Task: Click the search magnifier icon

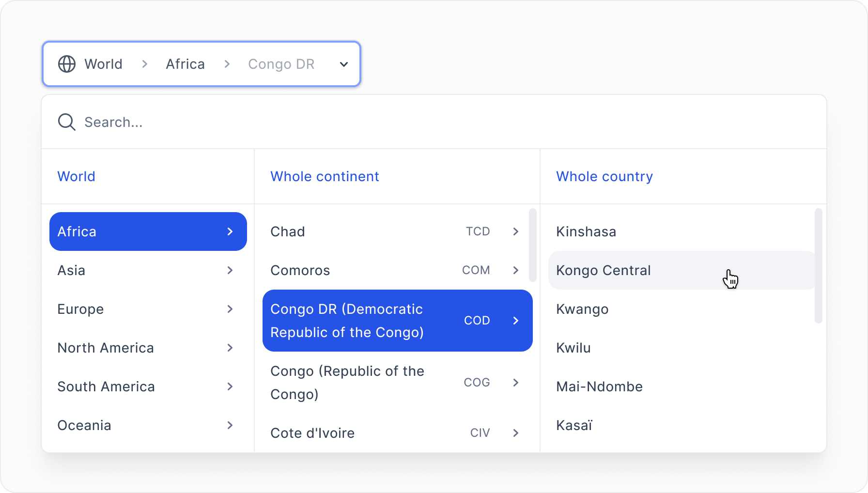Action: [66, 122]
